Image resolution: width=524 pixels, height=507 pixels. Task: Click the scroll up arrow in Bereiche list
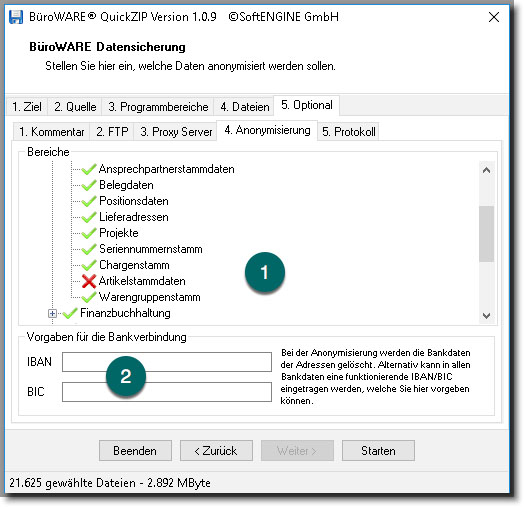(486, 170)
